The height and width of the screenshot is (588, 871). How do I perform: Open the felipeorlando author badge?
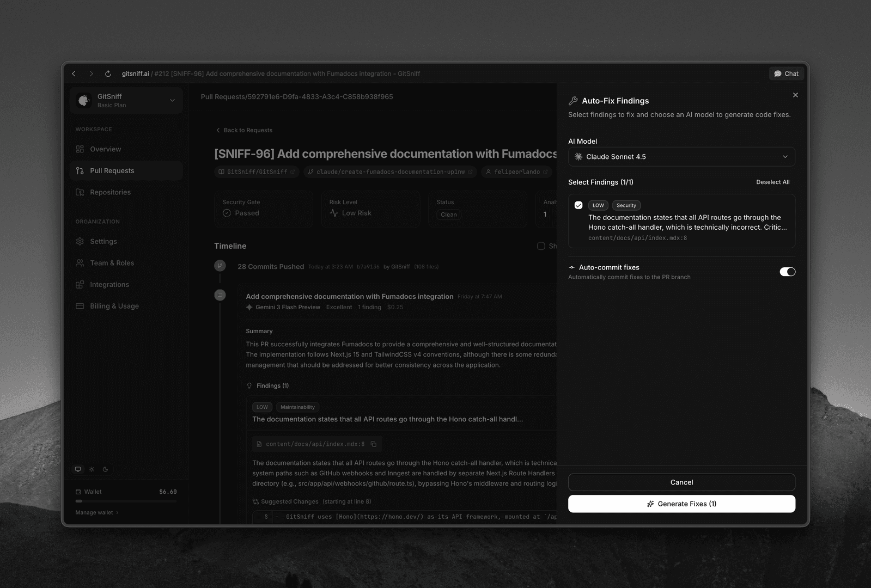516,171
